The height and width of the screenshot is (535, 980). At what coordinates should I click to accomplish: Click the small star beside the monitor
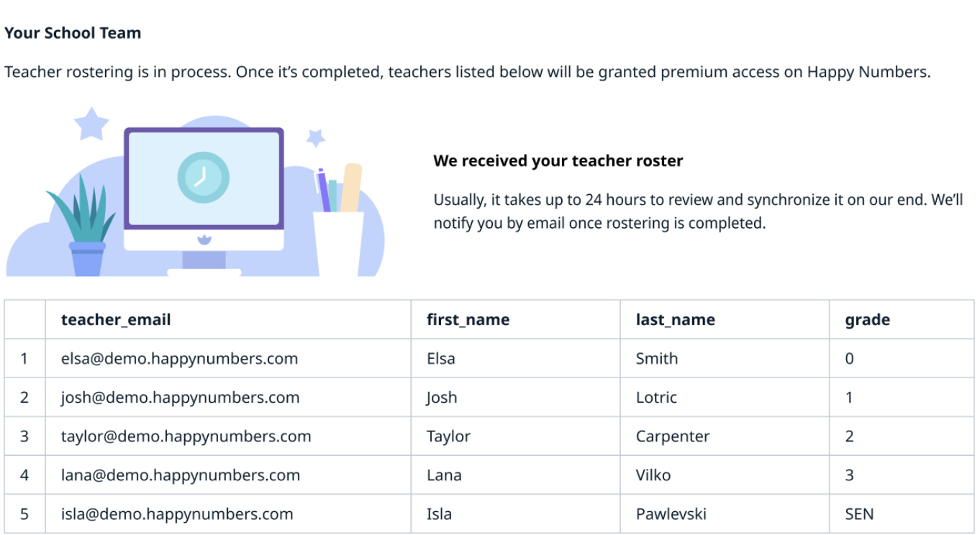315,137
